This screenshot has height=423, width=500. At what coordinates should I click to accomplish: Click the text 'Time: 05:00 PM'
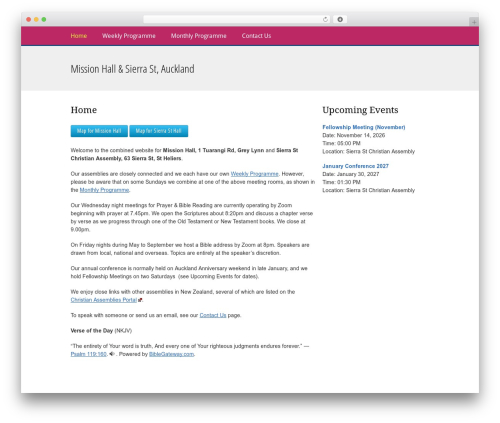(x=341, y=143)
